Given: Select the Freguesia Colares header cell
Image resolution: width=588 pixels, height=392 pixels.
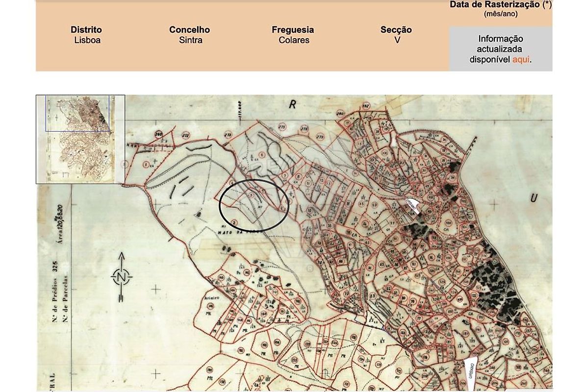Looking at the screenshot, I should (x=293, y=35).
